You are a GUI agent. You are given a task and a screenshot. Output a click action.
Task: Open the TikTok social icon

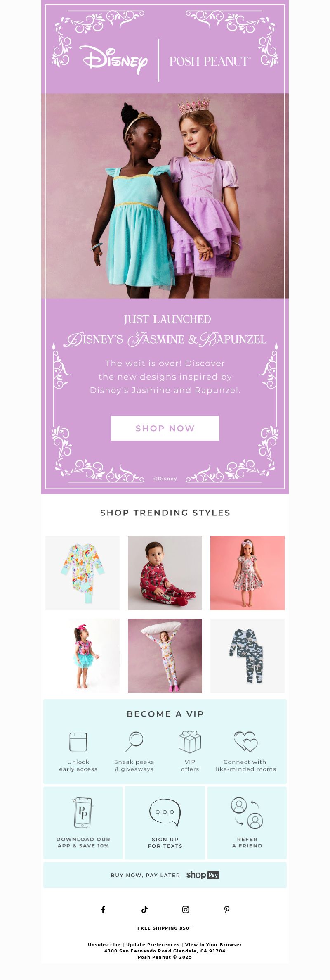pos(144,909)
